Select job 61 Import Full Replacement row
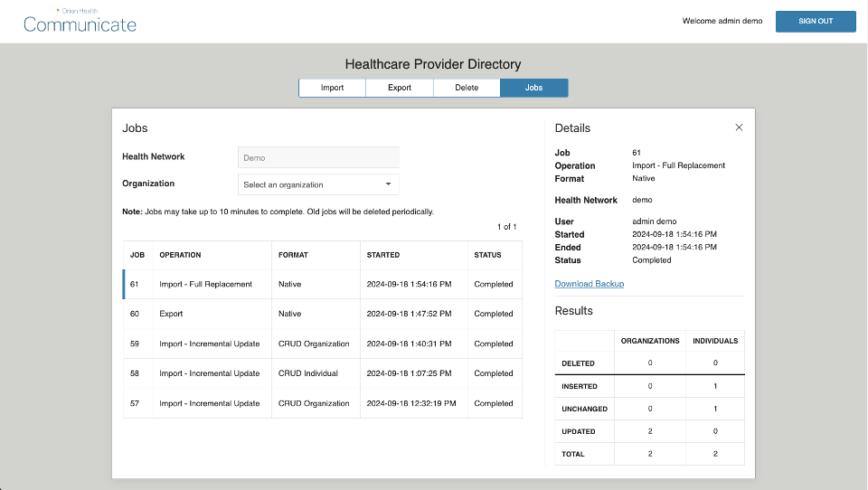This screenshot has width=868, height=490. 322,284
